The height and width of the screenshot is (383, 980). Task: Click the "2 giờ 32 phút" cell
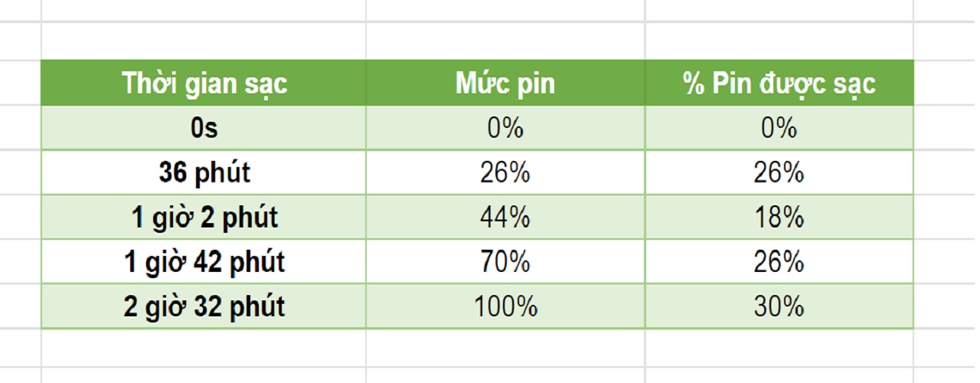point(204,306)
